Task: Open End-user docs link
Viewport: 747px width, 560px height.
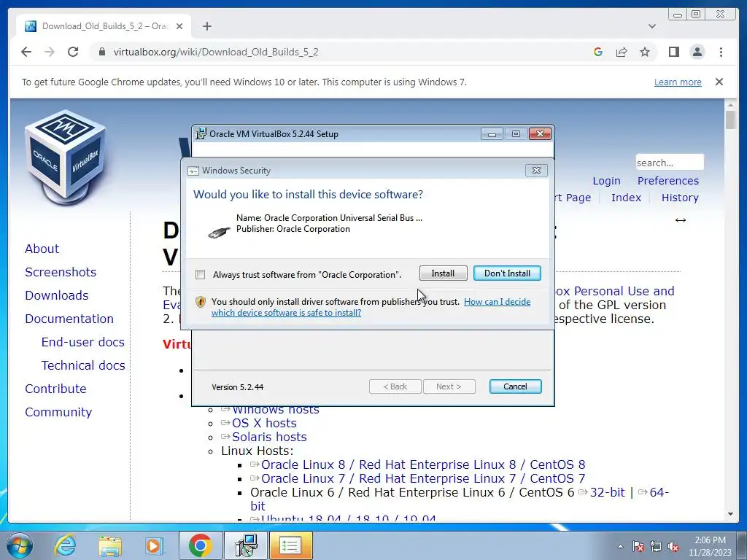Action: coord(83,342)
